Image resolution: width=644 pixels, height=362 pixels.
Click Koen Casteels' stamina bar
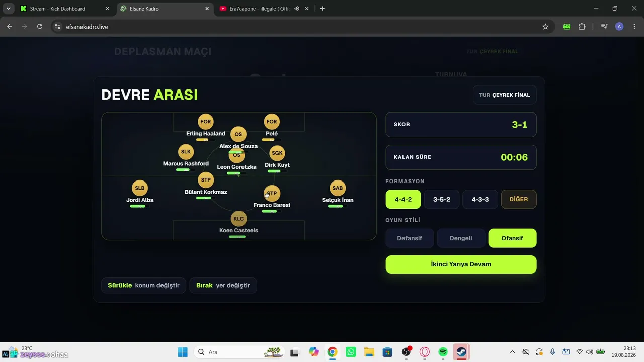click(237, 237)
